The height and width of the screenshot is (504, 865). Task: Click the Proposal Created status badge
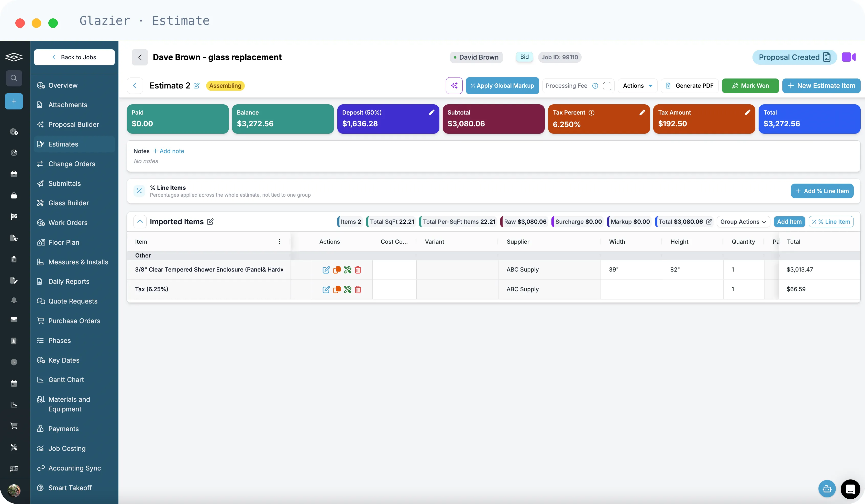pos(794,57)
